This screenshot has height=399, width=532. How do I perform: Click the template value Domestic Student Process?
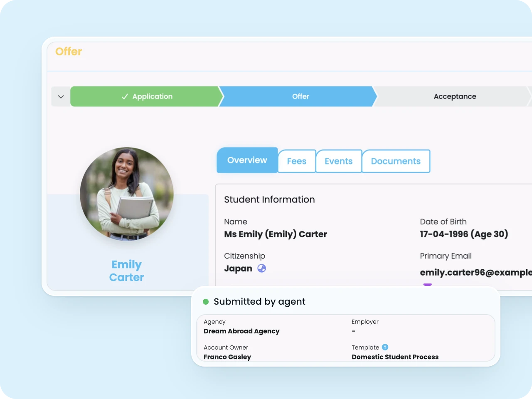[395, 357]
